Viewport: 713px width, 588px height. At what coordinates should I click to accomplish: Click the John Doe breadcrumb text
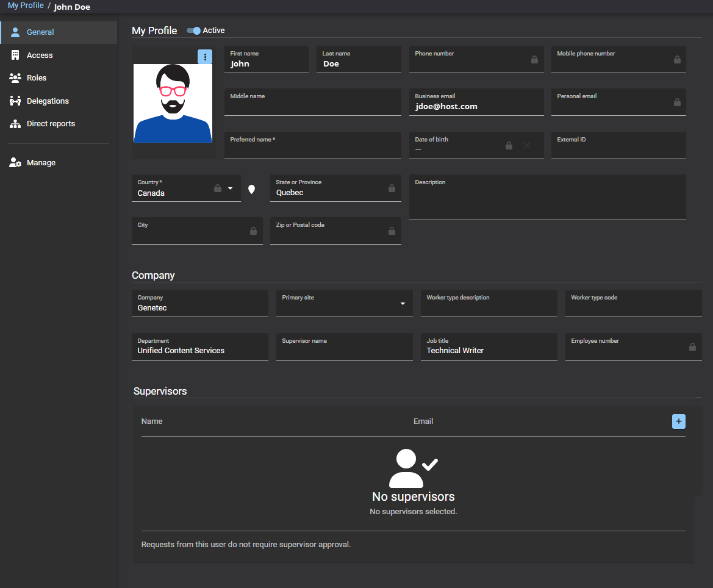[x=72, y=7]
